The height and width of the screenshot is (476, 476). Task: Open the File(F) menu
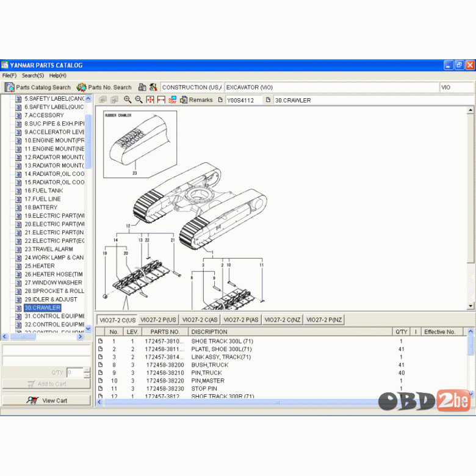[x=9, y=76]
